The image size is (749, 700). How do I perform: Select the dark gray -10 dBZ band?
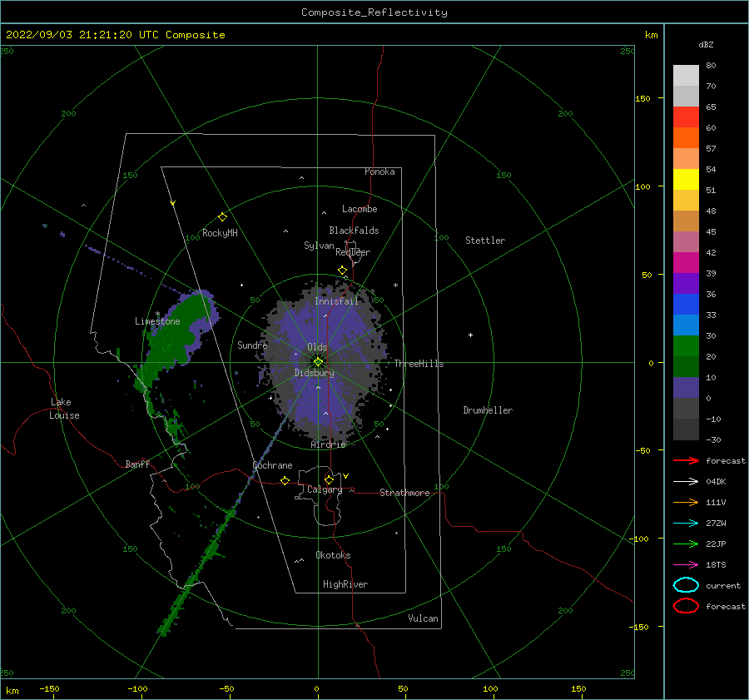pyautogui.click(x=686, y=429)
